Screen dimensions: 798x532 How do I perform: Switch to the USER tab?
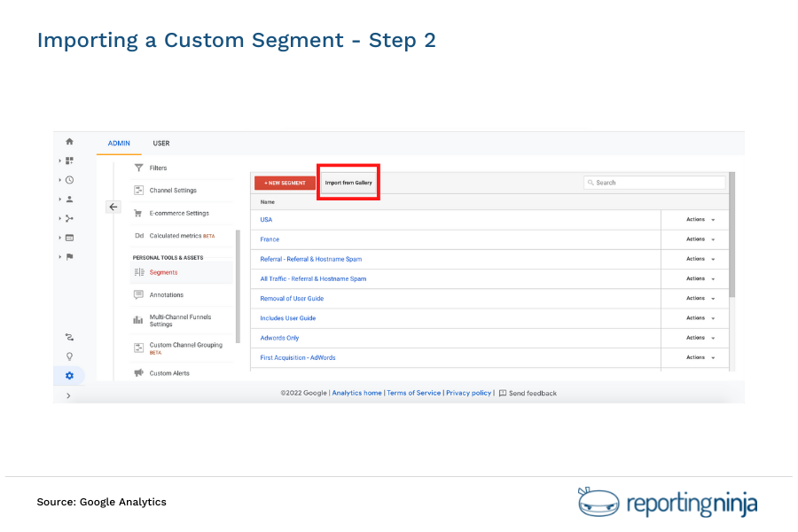161,143
